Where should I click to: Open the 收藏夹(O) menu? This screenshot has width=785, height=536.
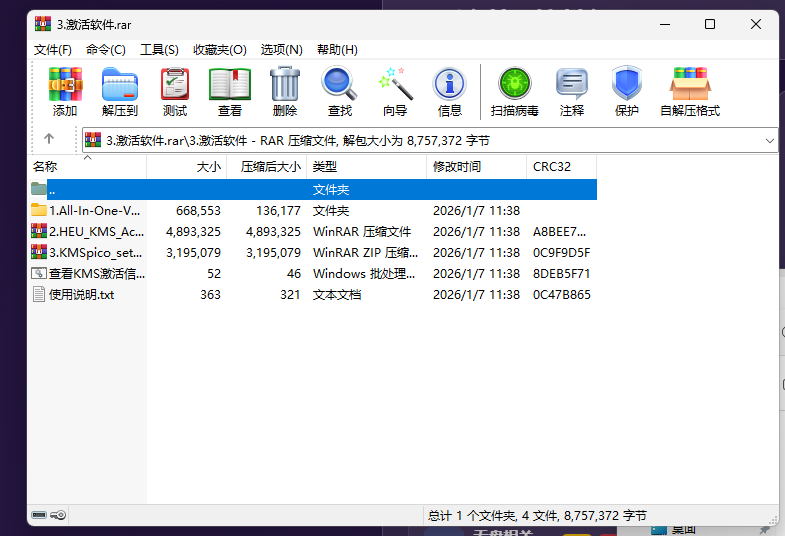(220, 50)
